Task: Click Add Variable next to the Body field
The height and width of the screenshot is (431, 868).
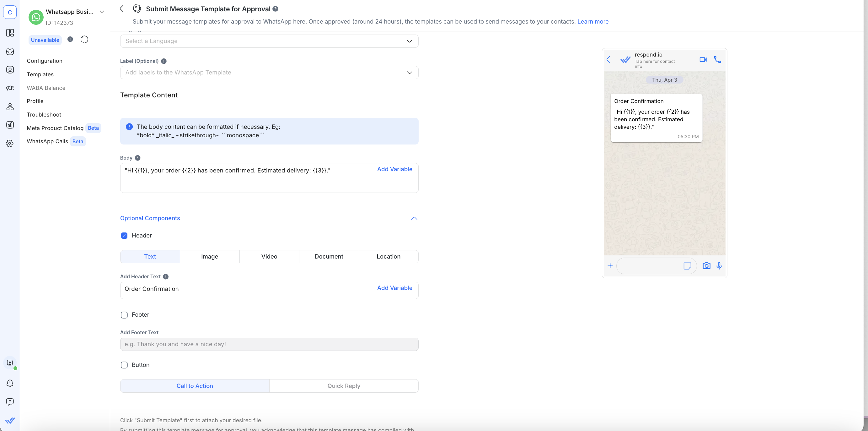Action: point(394,169)
